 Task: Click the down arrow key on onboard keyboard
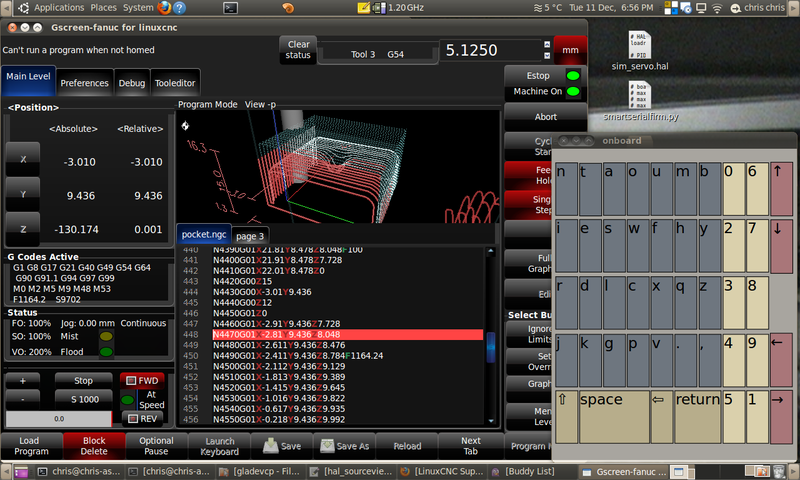click(781, 246)
